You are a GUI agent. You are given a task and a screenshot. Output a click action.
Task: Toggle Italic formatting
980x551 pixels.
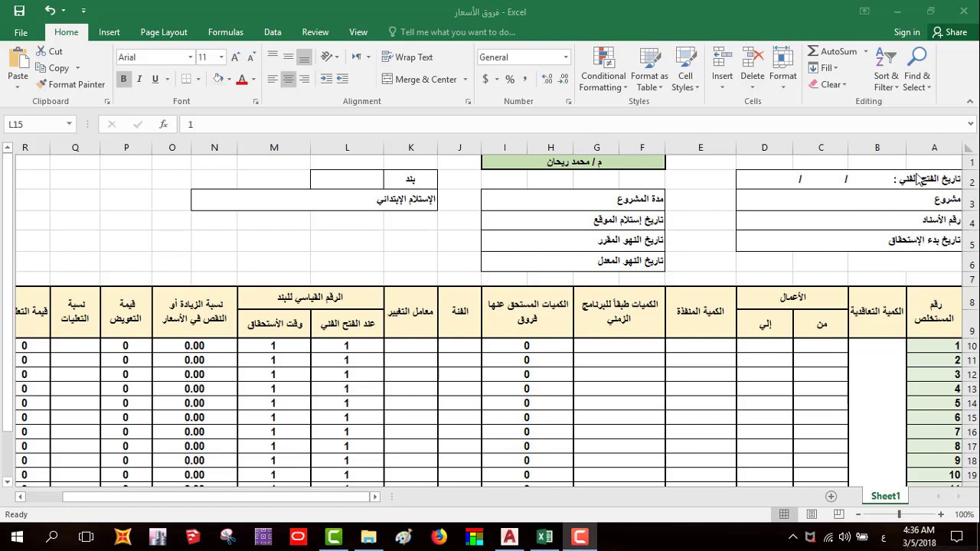coord(139,79)
